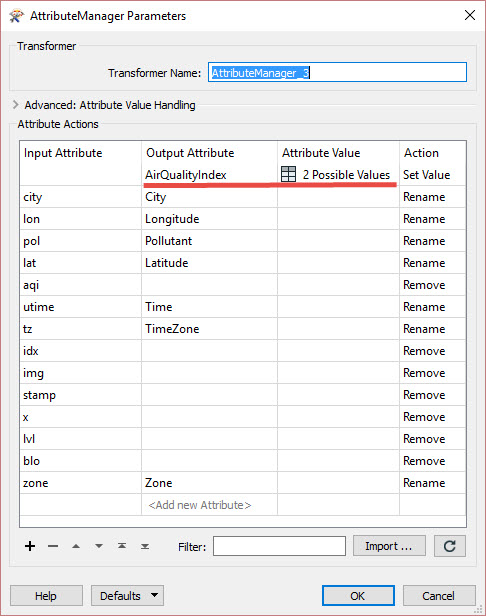The image size is (486, 616).
Task: Move attribute to bottom of list
Action: [x=145, y=546]
